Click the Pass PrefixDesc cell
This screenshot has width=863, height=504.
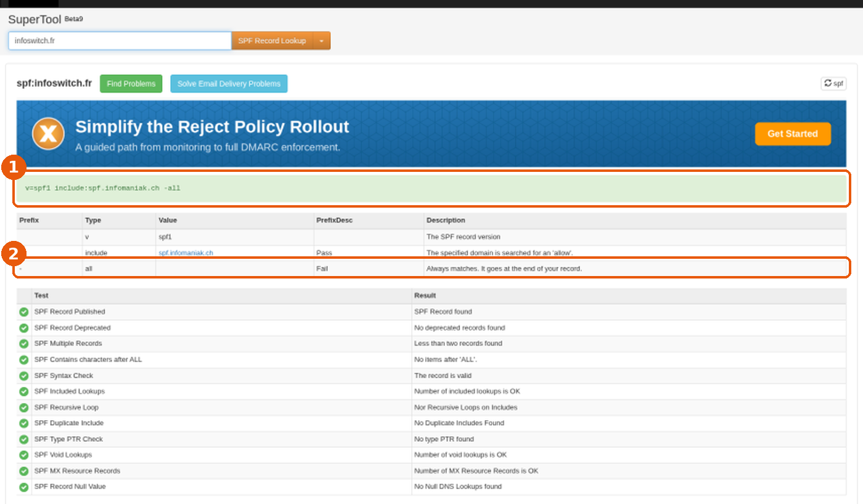pos(369,253)
